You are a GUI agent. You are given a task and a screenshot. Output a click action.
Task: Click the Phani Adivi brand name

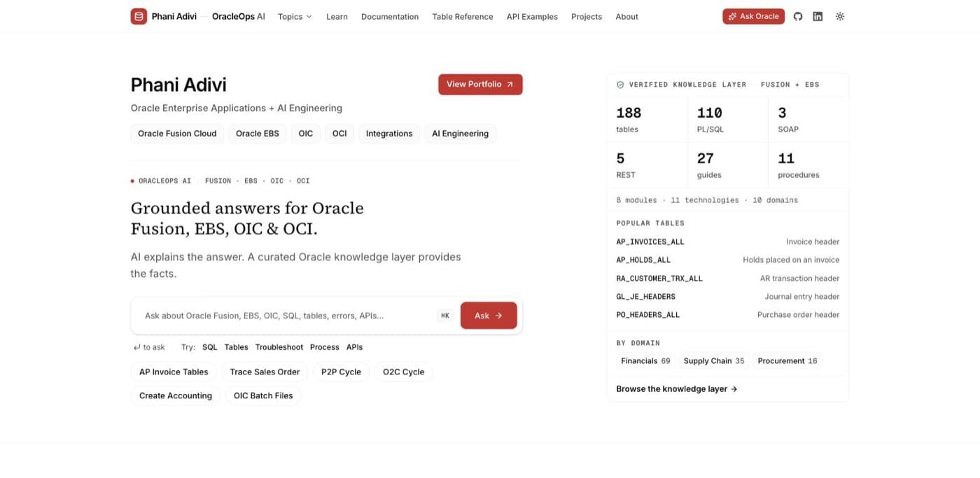[x=174, y=16]
